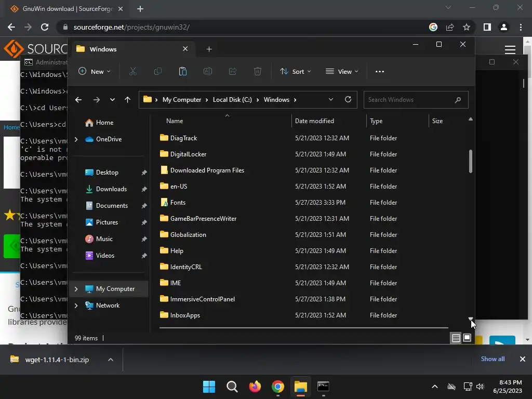Viewport: 532px width, 399px height.
Task: Click the horizontal scrollbar in file list
Action: tap(303, 328)
